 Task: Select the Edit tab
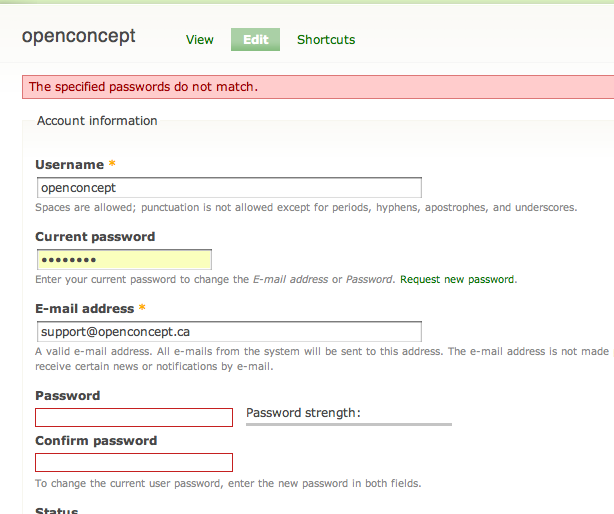255,40
